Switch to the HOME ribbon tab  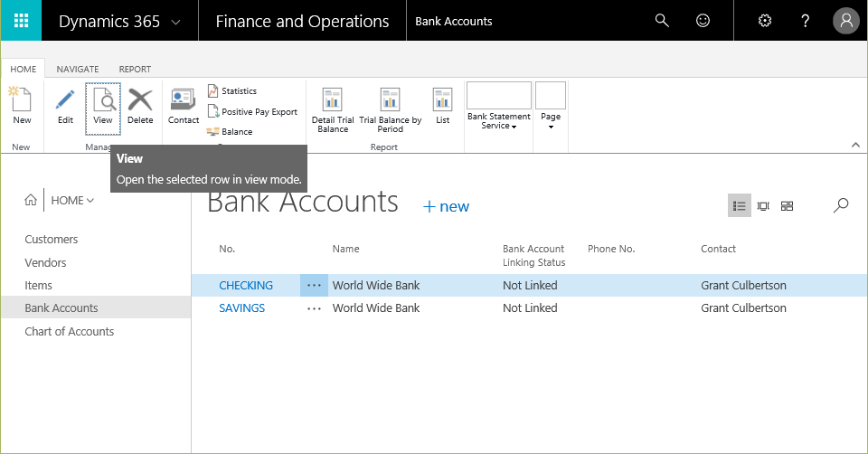[24, 70]
